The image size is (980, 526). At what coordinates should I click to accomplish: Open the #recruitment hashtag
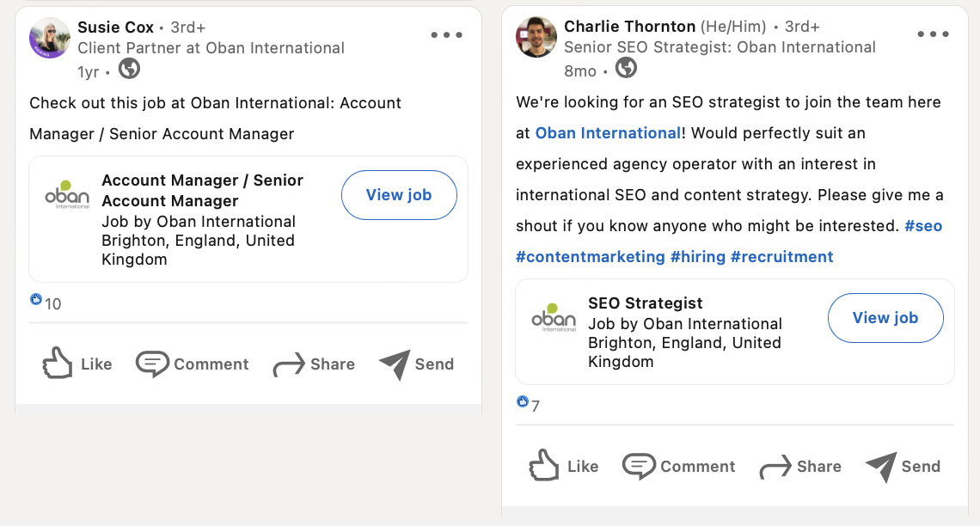pos(781,257)
